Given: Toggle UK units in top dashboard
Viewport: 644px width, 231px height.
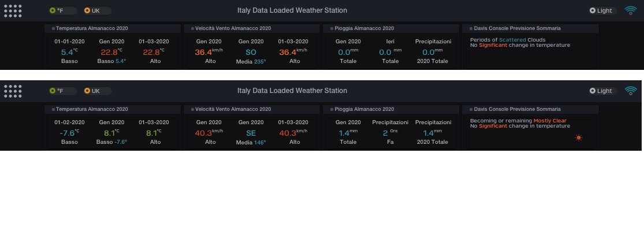Looking at the screenshot, I should [92, 10].
